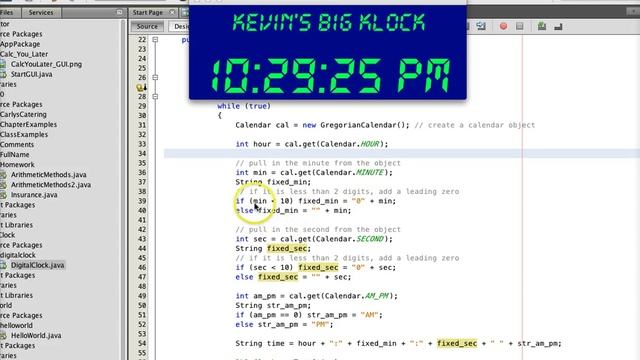
Task: Click 'else str_am_pm = "PM";' line
Action: click(x=284, y=324)
